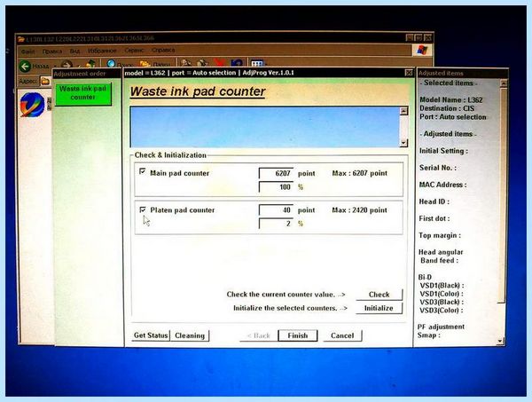Click the Check button

click(379, 295)
